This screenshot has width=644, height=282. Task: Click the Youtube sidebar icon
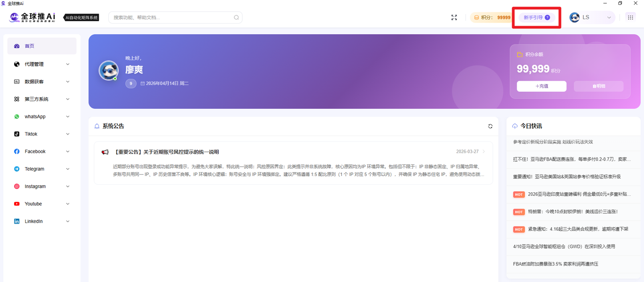(x=17, y=204)
